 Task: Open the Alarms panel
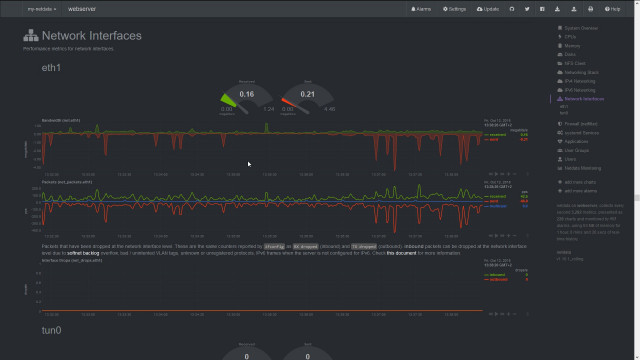[x=421, y=9]
